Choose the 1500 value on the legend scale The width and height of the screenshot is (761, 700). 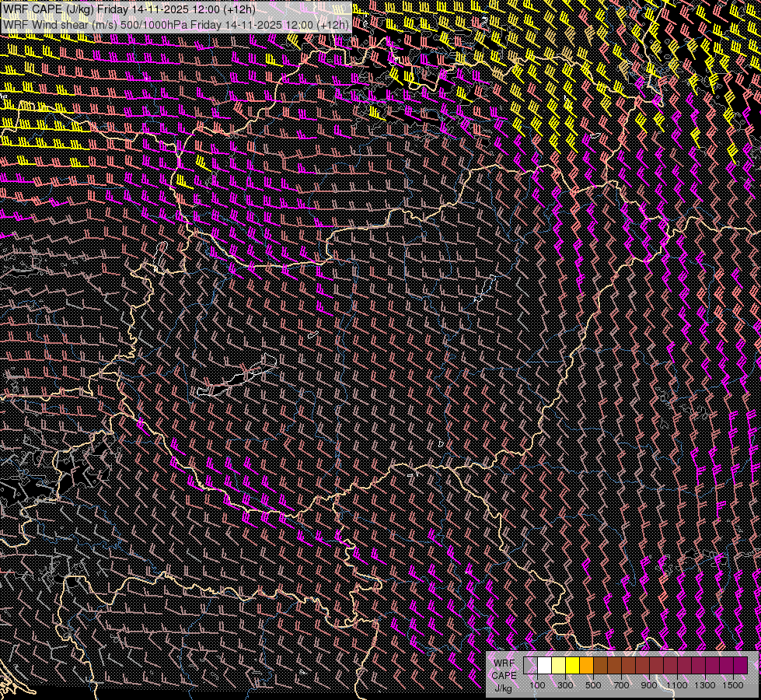[x=733, y=685]
